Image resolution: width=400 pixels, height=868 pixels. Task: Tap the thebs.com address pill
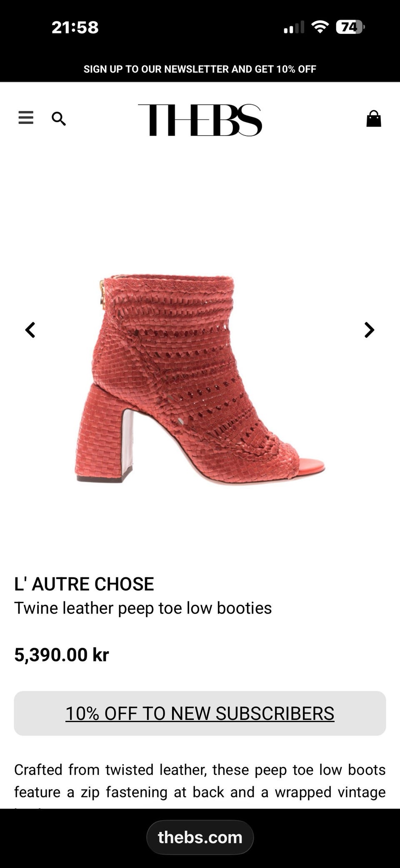(200, 837)
